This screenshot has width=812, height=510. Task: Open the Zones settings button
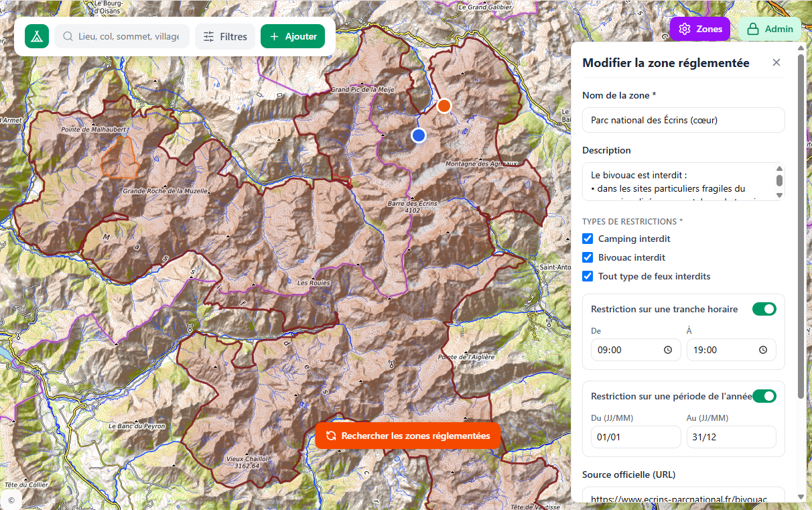click(700, 29)
